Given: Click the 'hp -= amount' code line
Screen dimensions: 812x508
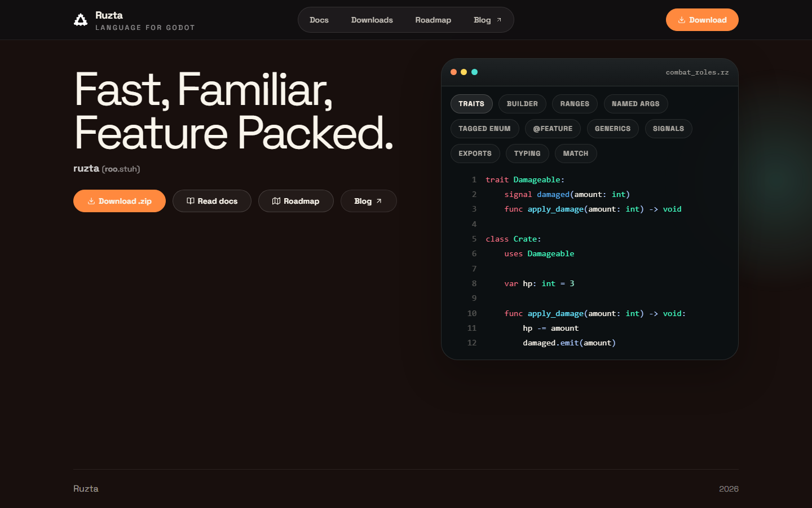Looking at the screenshot, I should (x=550, y=328).
